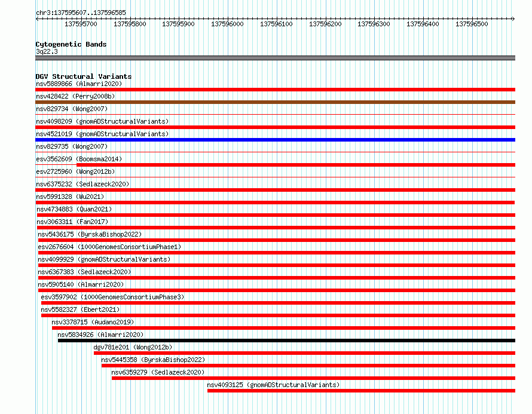Select nsv6359279 (Sedlazeck2020) variant label
Screen dimensions: 532x414
click(x=158, y=372)
